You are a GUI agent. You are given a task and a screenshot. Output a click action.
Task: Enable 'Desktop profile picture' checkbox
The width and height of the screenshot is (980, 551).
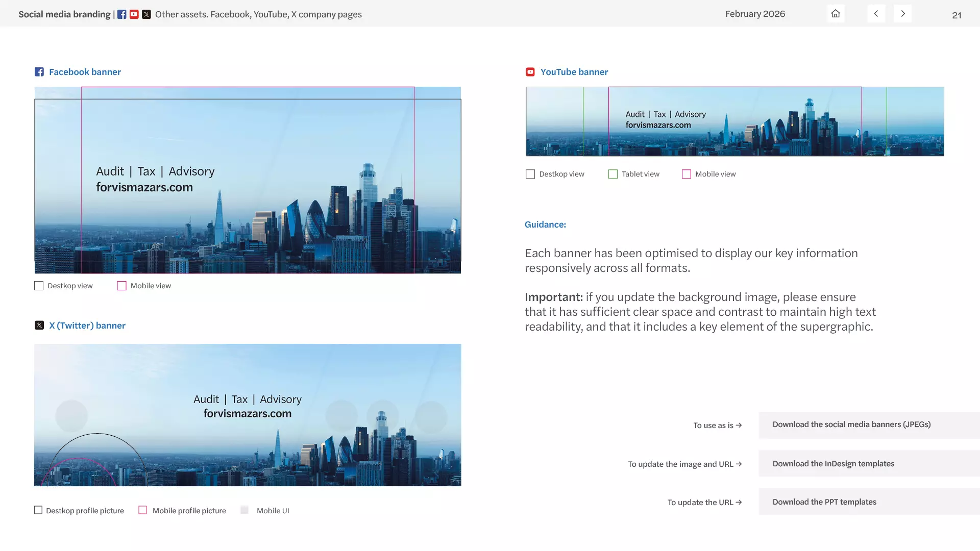[x=39, y=510]
